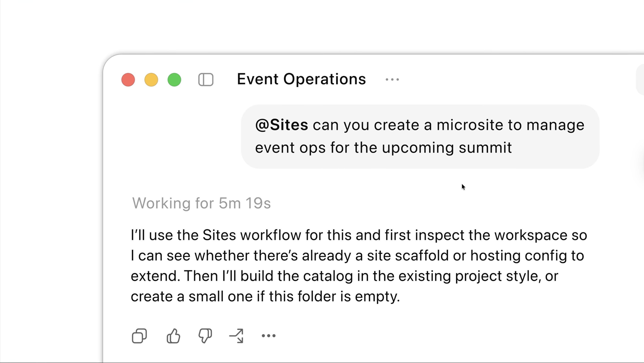Copy the assistant response

point(139,336)
